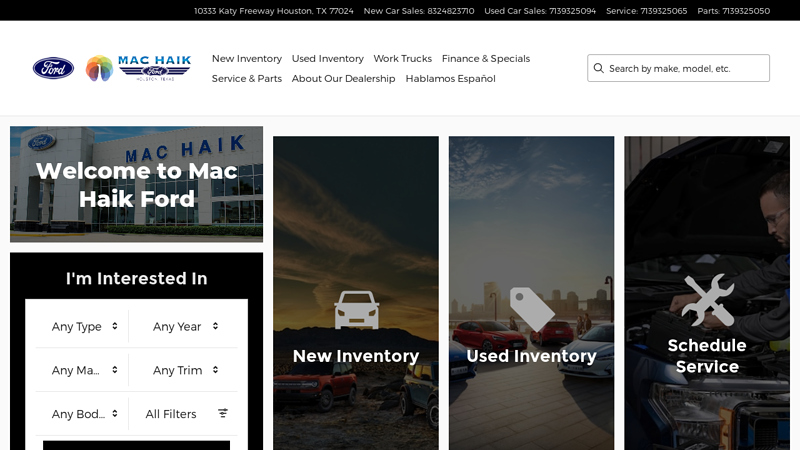
Task: Call the Used Car Sales number
Action: pyautogui.click(x=540, y=11)
